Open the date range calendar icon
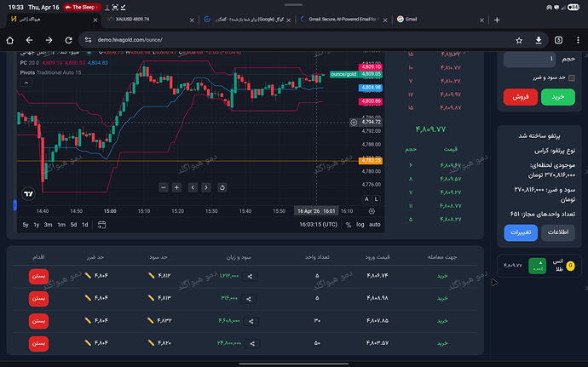 tap(101, 225)
